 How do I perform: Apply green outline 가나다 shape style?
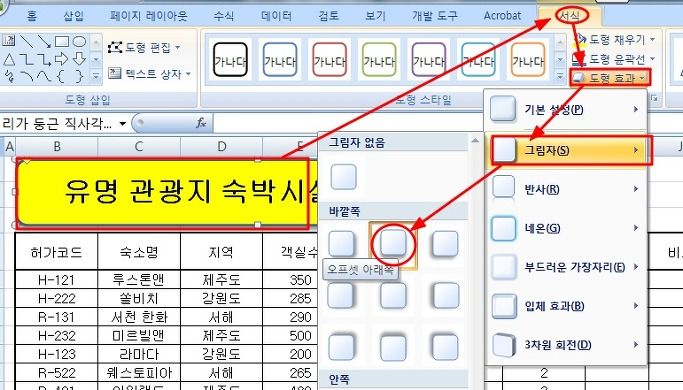[x=379, y=60]
